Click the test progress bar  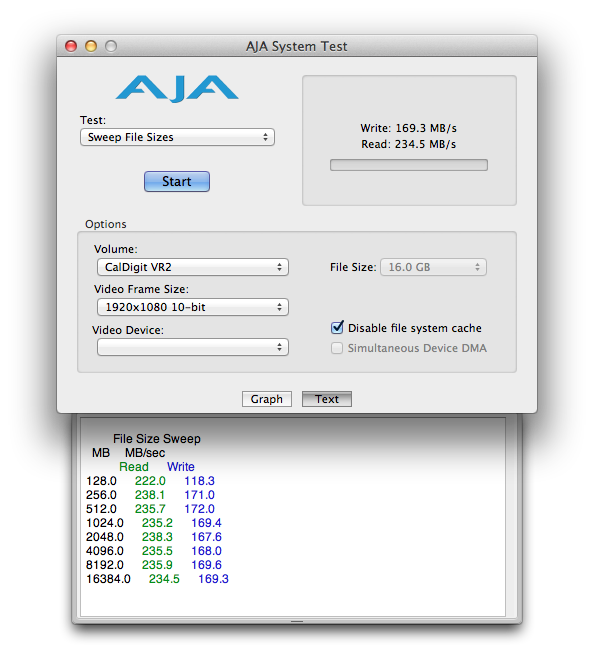409,165
